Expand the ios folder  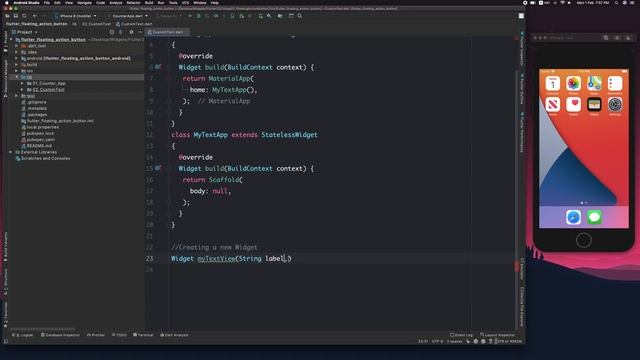16,71
